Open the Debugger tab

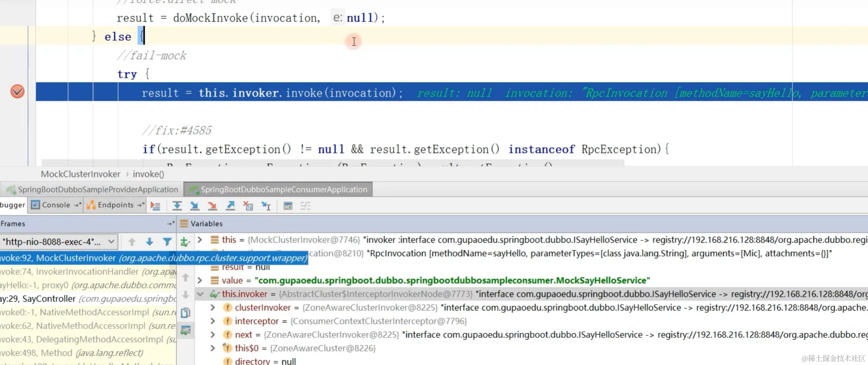pos(13,205)
